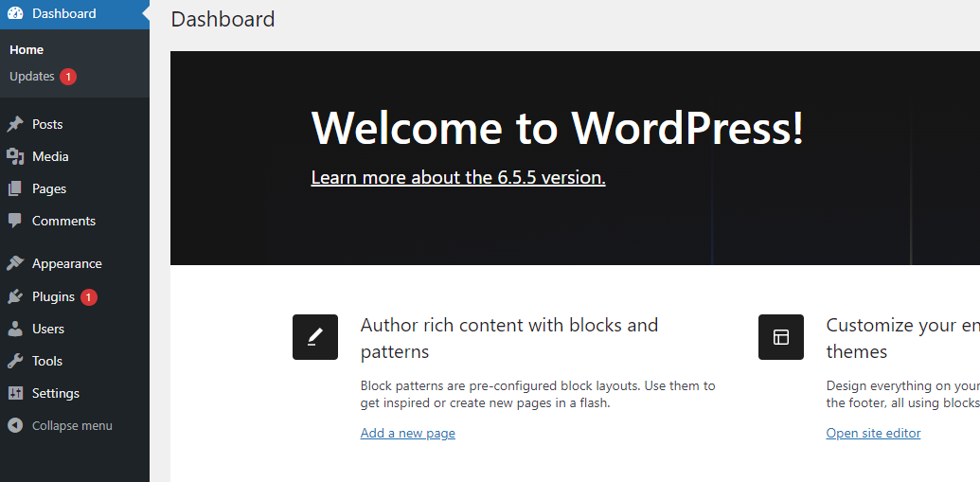
Task: Click the Open site editor link
Action: click(x=873, y=434)
